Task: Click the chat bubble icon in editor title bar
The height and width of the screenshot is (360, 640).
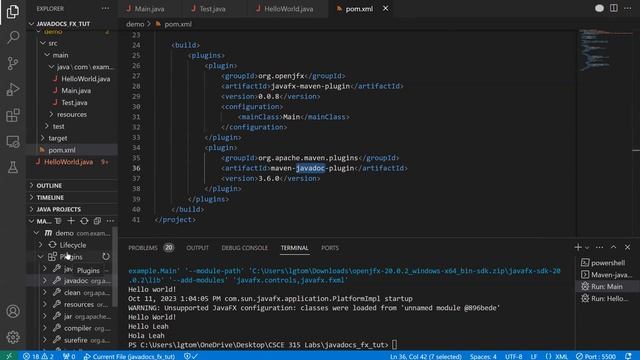Action: (x=599, y=8)
